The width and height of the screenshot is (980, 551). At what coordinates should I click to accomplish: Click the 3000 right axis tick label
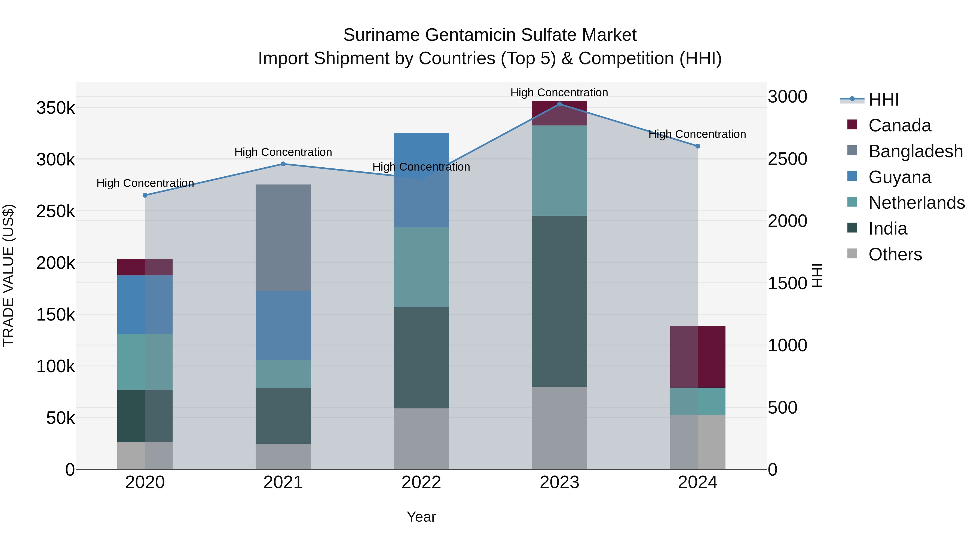[788, 97]
